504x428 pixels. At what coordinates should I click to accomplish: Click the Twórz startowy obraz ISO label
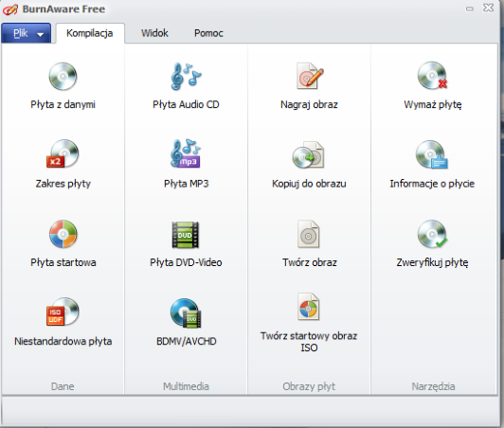coord(309,342)
